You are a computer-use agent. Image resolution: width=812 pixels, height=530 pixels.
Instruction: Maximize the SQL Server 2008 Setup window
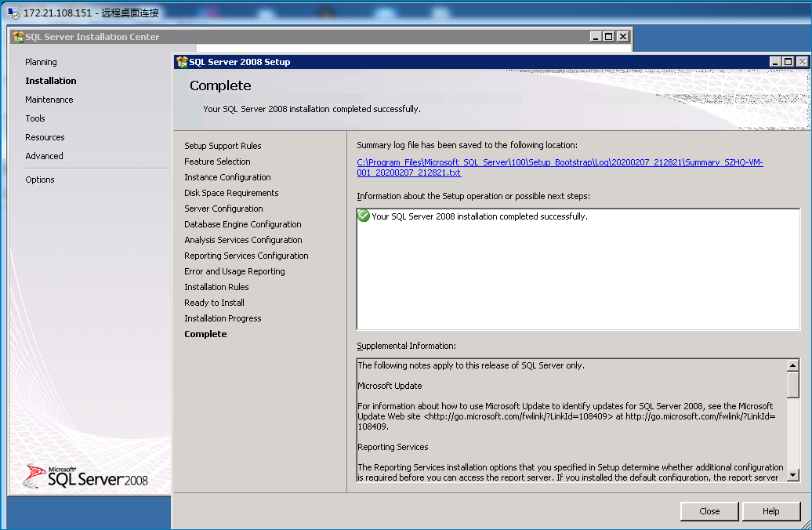click(788, 62)
